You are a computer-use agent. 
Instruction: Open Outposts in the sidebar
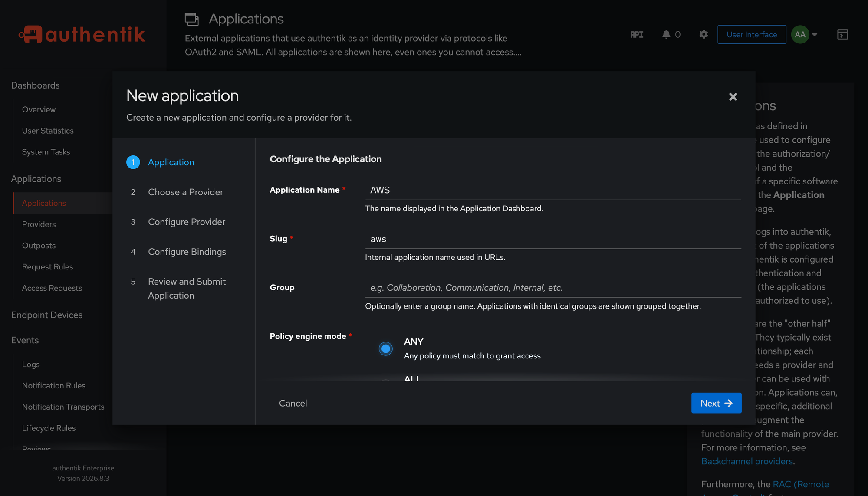[39, 246]
